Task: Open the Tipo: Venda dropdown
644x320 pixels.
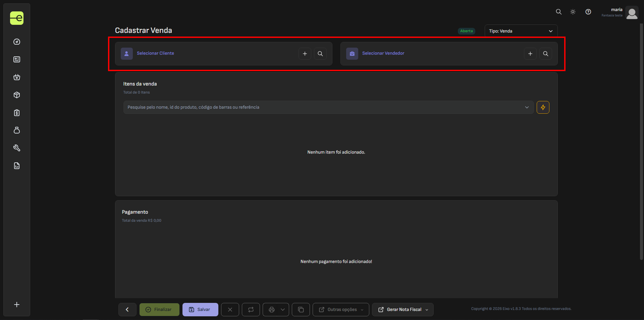Action: [x=521, y=31]
